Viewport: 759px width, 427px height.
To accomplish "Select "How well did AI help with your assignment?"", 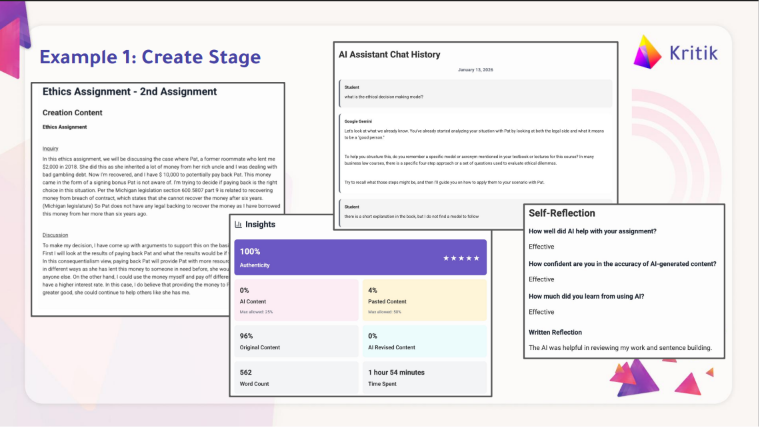I will click(x=592, y=231).
